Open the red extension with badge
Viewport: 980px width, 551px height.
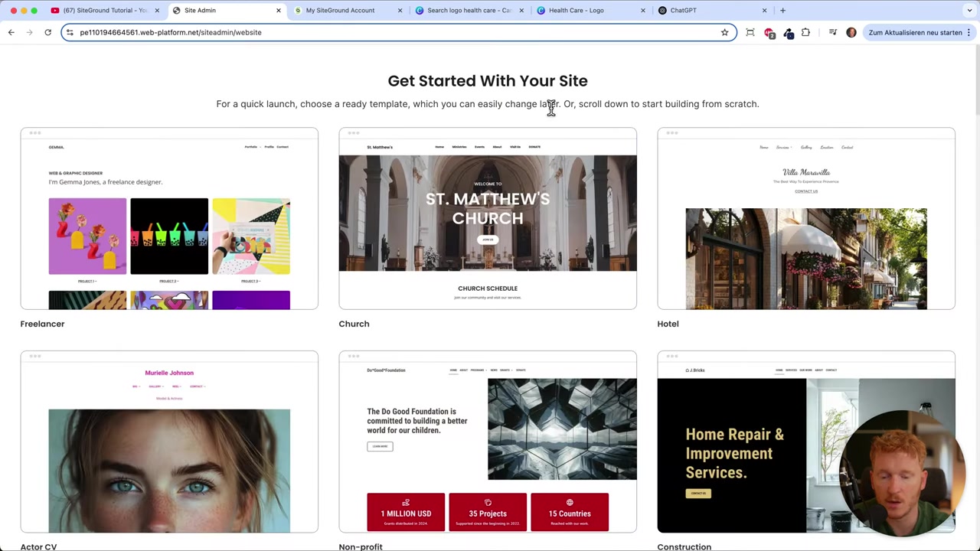click(x=769, y=33)
